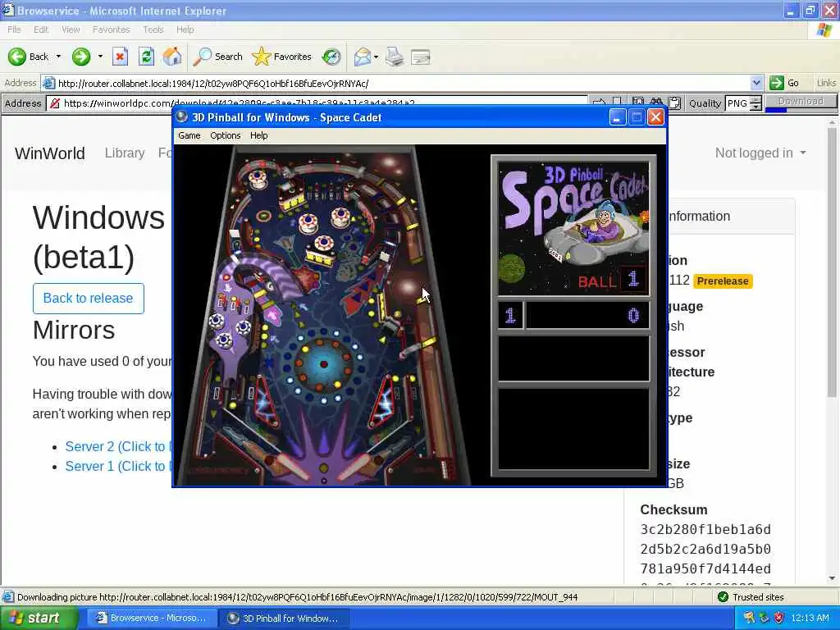Image resolution: width=840 pixels, height=630 pixels.
Task: Click the Browservice Download button
Action: point(801,101)
